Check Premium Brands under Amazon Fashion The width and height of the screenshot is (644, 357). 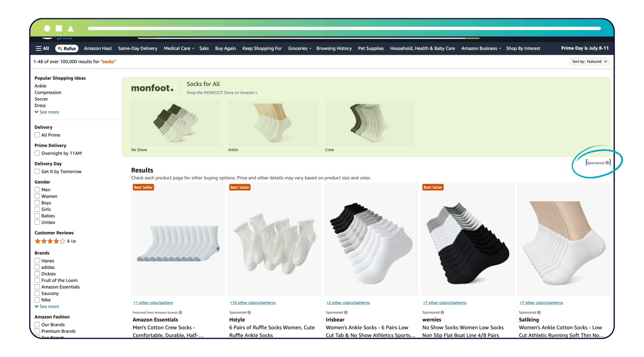click(x=37, y=331)
